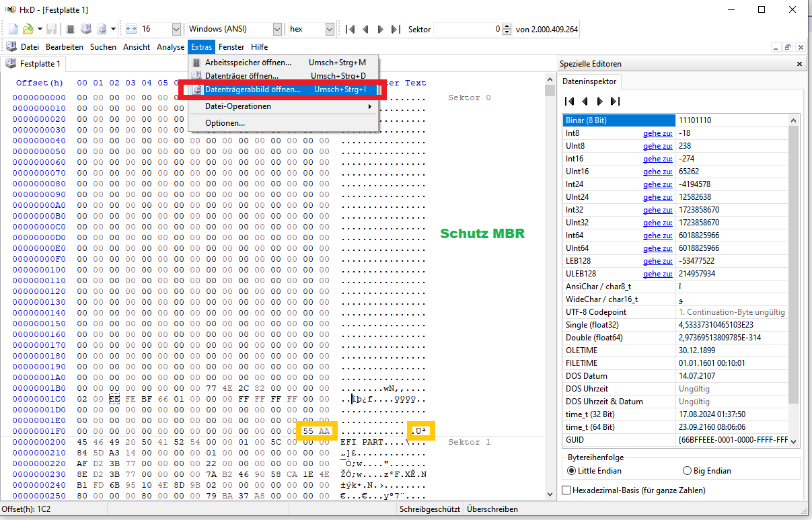Viewport: 812px width, 520px height.
Task: Open the Hilfe menu
Action: pyautogui.click(x=259, y=47)
